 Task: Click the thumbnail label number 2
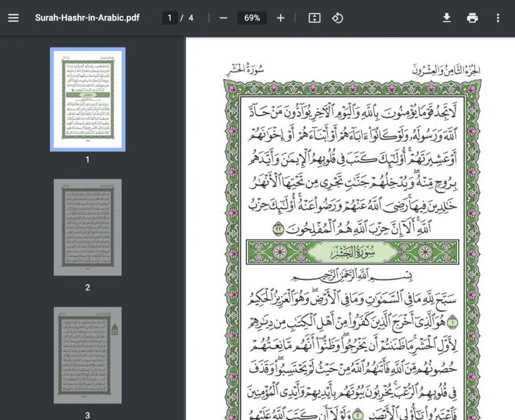[88, 287]
